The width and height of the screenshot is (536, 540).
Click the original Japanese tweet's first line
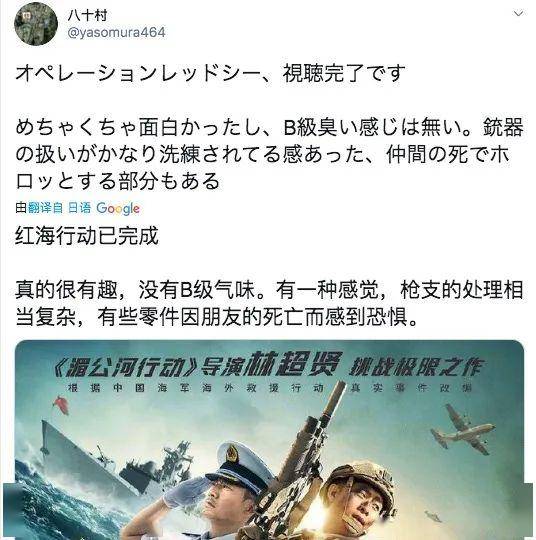[210, 73]
